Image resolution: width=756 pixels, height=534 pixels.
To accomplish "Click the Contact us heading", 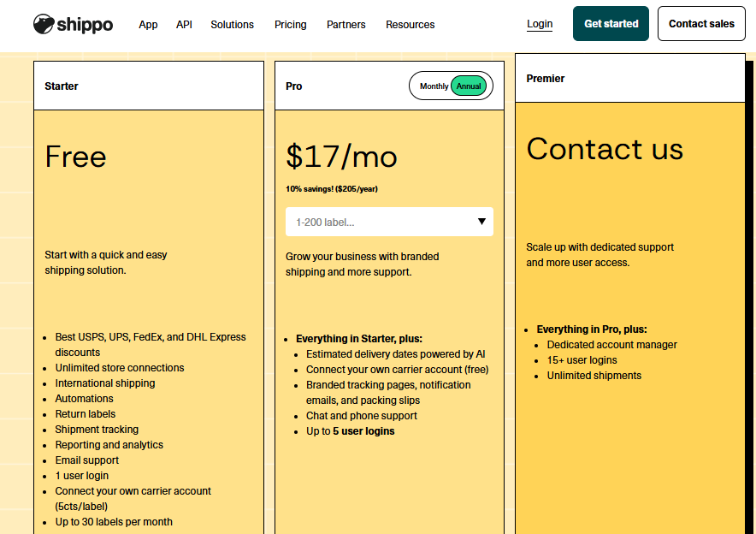I will (605, 149).
